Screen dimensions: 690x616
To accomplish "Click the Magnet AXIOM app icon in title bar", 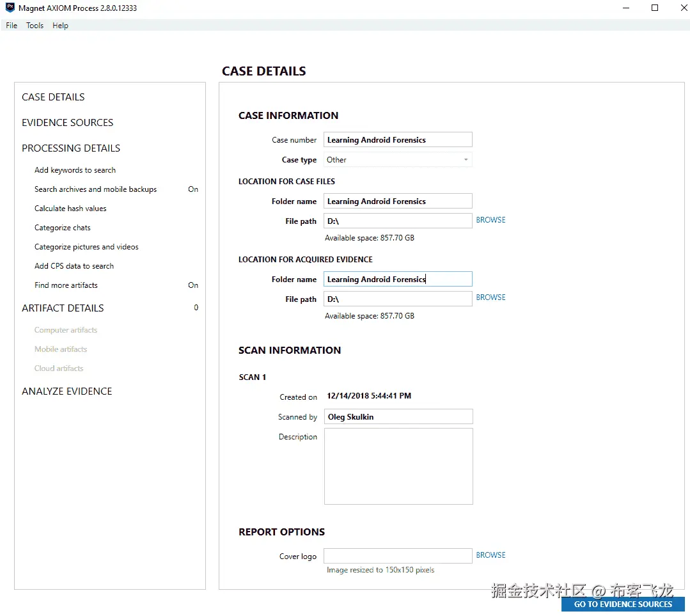I will [x=10, y=8].
